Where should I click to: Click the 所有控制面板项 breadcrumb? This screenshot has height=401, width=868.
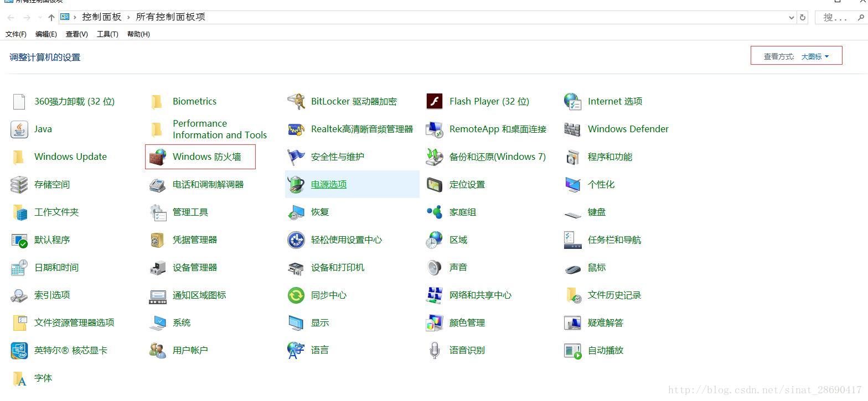point(170,17)
